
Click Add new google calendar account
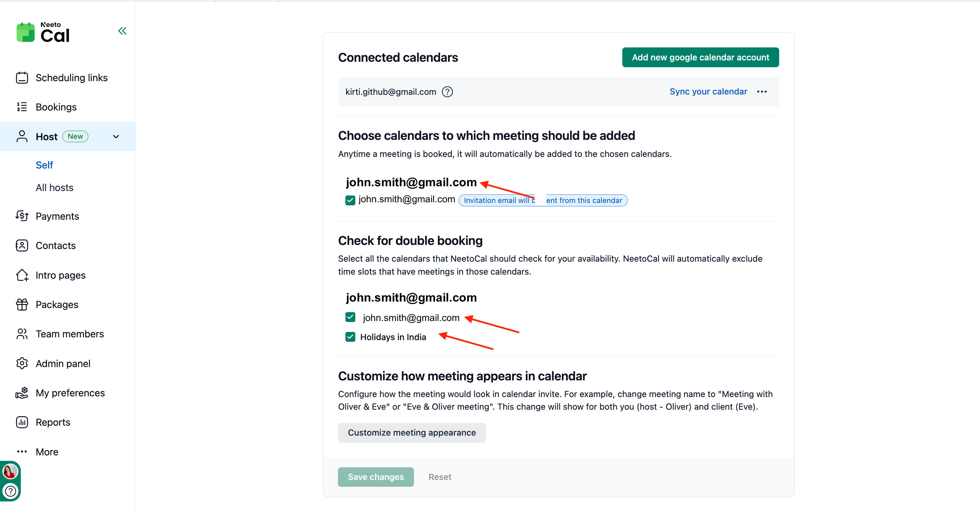(x=700, y=57)
